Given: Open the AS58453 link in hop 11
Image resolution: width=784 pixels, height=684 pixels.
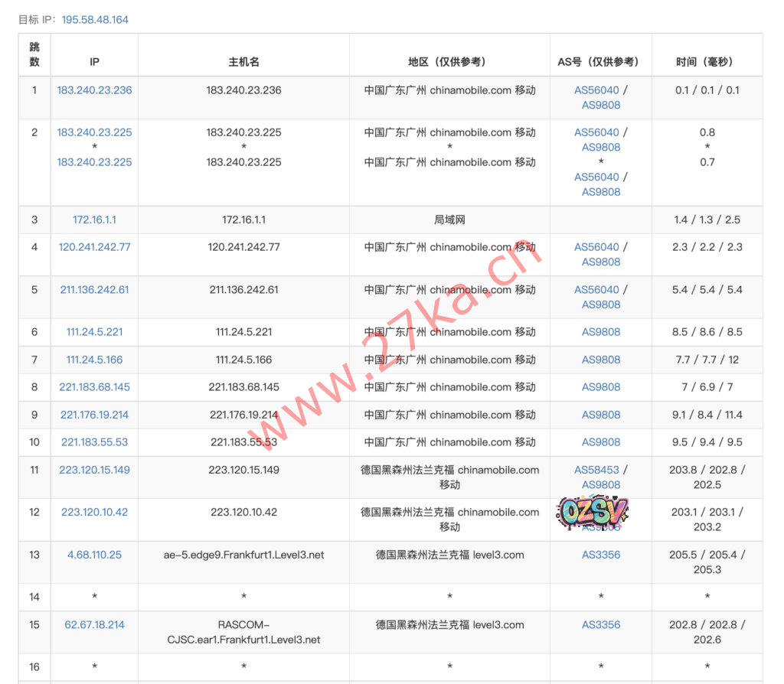Looking at the screenshot, I should (x=596, y=470).
